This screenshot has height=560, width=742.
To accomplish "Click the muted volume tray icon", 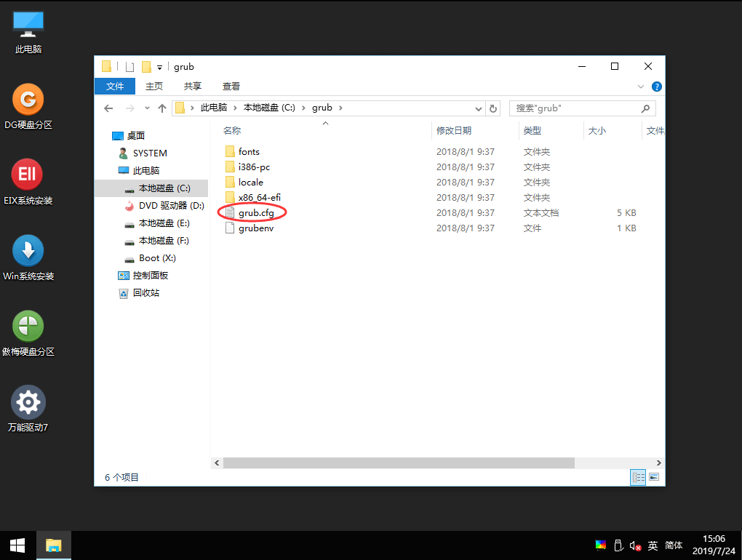I will pos(635,545).
